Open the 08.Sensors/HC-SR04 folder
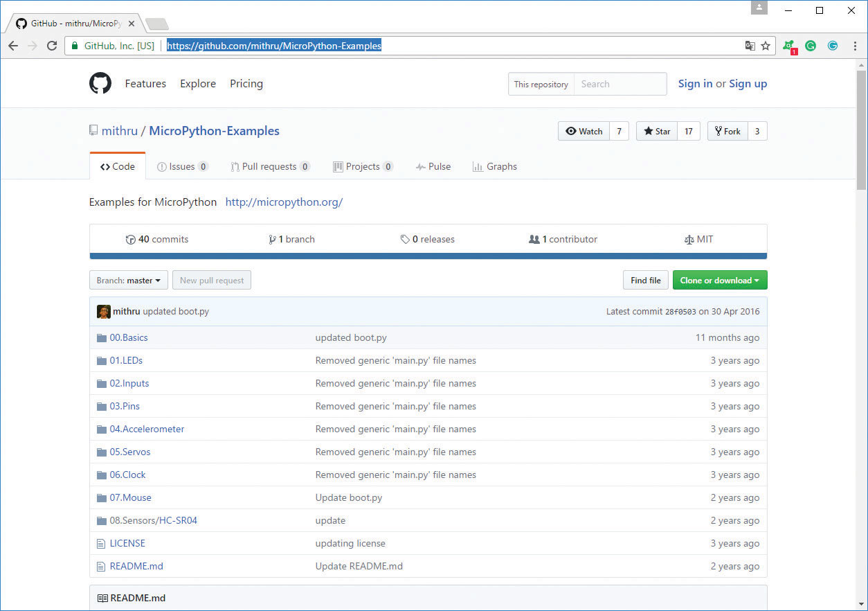The image size is (868, 611). [x=154, y=521]
